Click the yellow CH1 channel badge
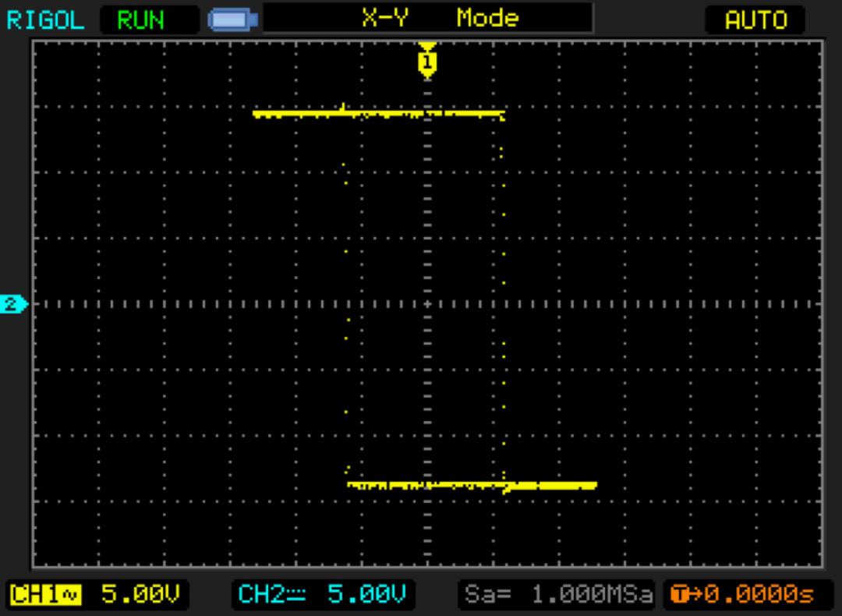This screenshot has width=842, height=616. pyautogui.click(x=34, y=595)
